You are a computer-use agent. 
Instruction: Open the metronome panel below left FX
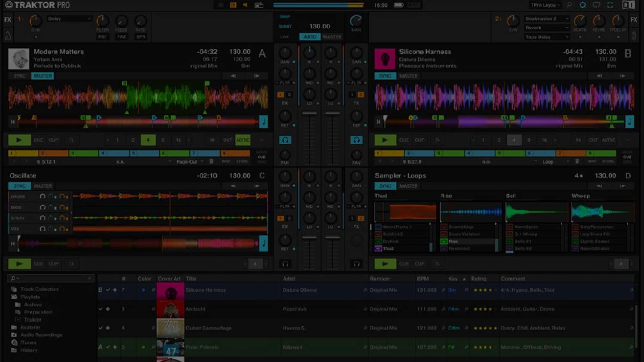coord(8,36)
